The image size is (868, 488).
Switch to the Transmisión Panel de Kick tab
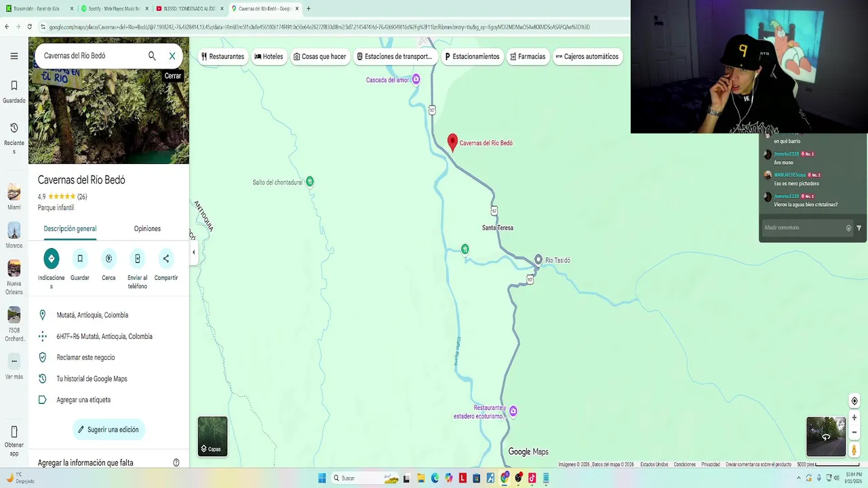37,9
